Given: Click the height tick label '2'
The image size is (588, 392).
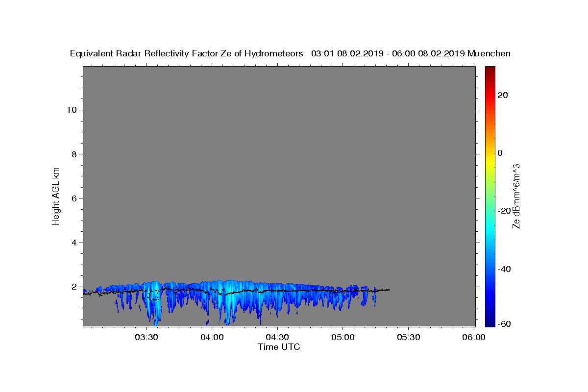Looking at the screenshot, I should tap(73, 287).
